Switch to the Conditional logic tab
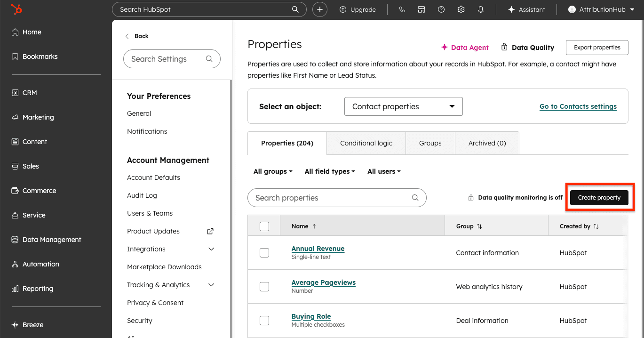This screenshot has width=644, height=338. click(366, 143)
